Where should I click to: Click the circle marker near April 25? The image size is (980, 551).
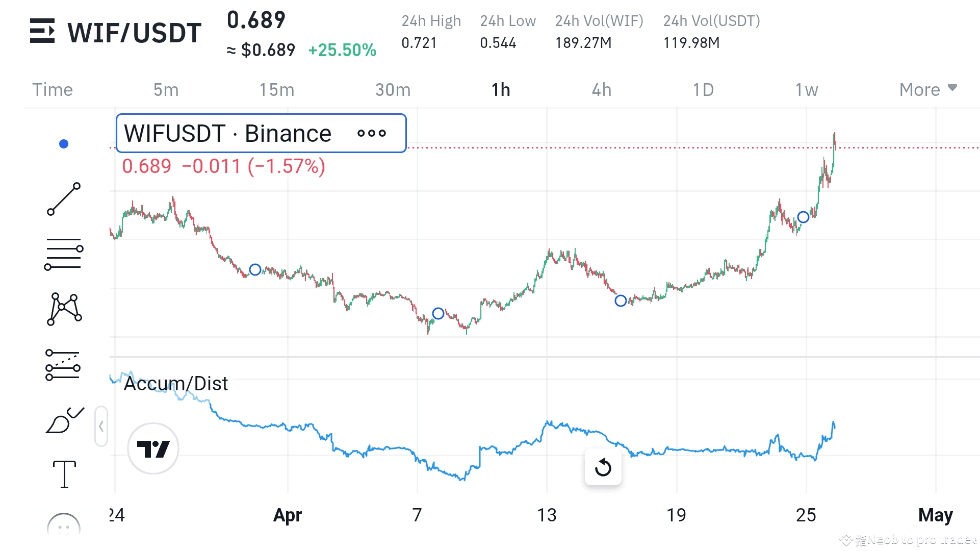tap(803, 217)
